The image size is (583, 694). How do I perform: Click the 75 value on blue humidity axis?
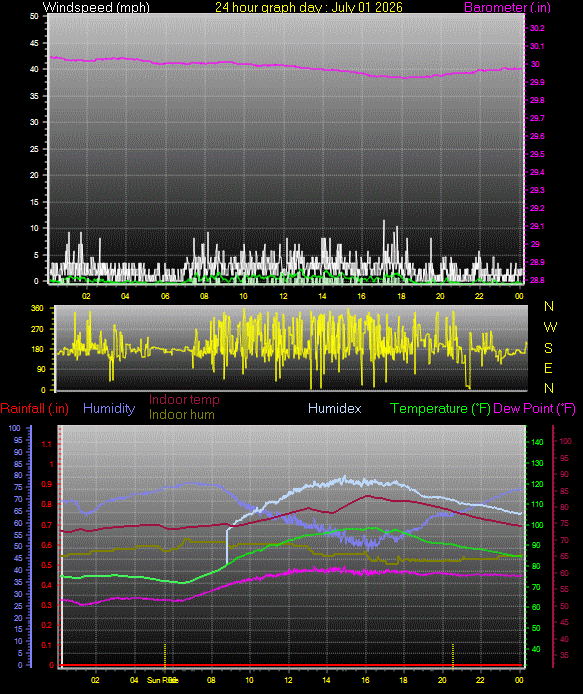point(18,487)
